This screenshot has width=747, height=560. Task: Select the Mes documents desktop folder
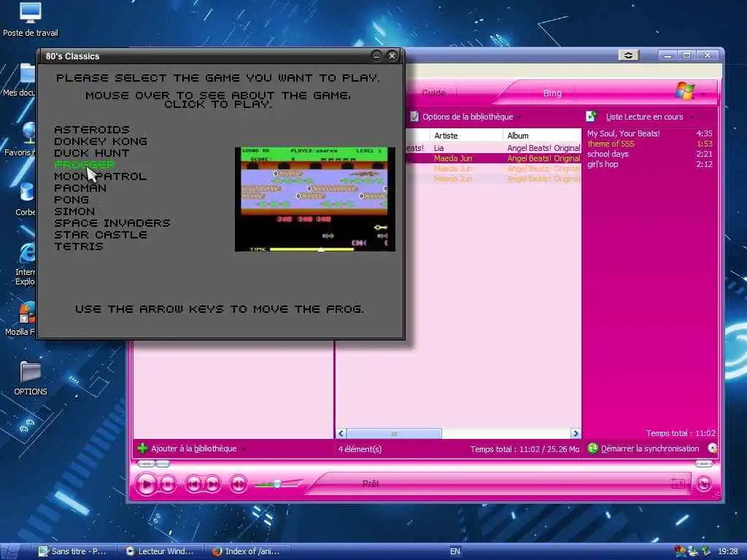click(x=19, y=80)
